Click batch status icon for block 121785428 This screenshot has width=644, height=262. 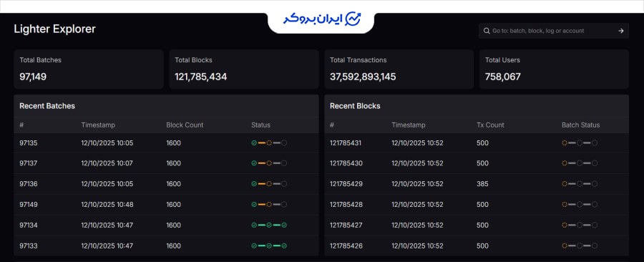[580, 205]
